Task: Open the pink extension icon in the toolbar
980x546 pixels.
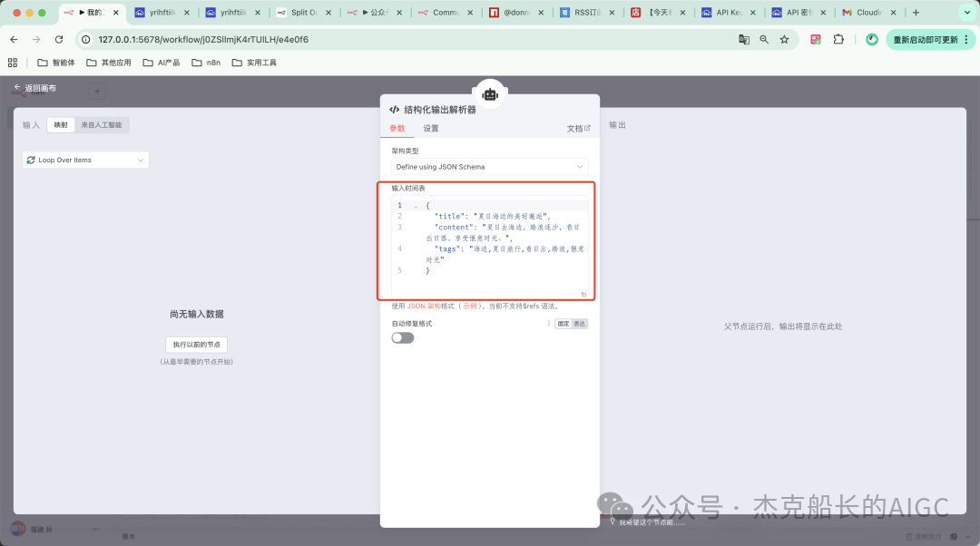Action: pyautogui.click(x=816, y=39)
